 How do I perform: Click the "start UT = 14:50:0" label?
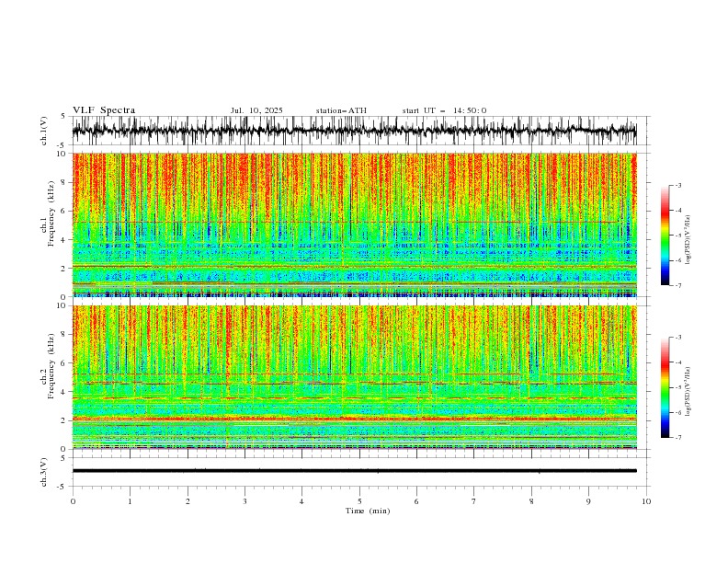click(x=444, y=110)
